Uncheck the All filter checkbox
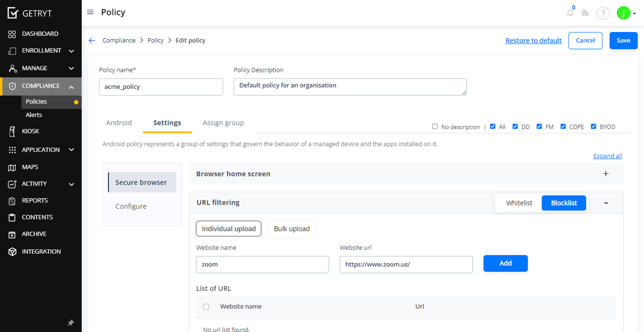The width and height of the screenshot is (644, 332). coord(493,126)
